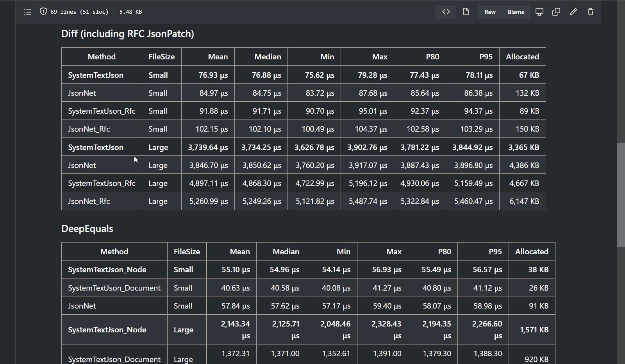Select JsonNet_Rfc cell in the Large row
The width and height of the screenshot is (625, 364).
tap(89, 202)
